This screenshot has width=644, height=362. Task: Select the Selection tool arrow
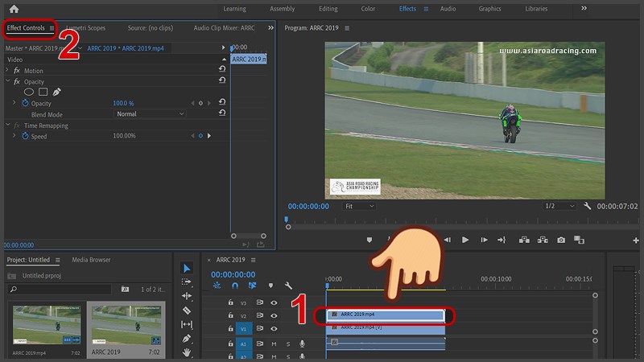tap(187, 268)
